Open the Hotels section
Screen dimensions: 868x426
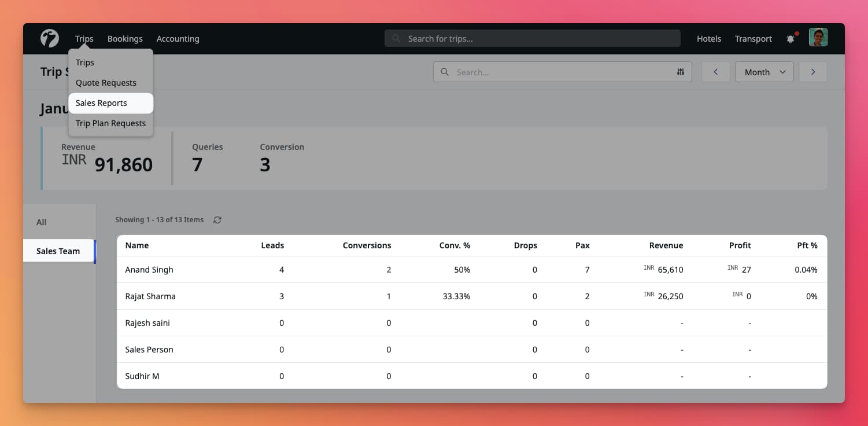tap(708, 38)
